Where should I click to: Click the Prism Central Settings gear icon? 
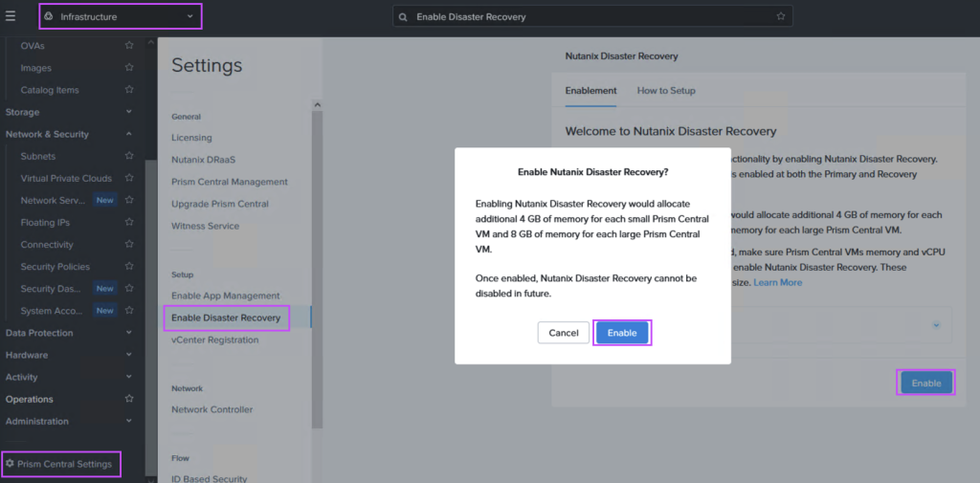tap(10, 464)
